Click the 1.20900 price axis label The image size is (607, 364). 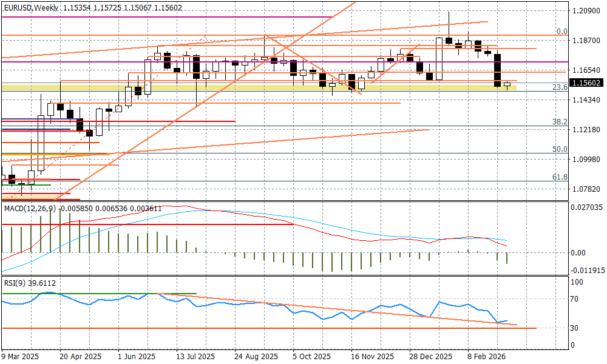coord(587,11)
